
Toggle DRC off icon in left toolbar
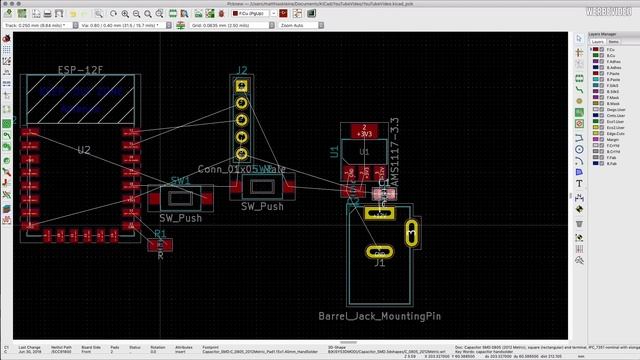coord(7,38)
